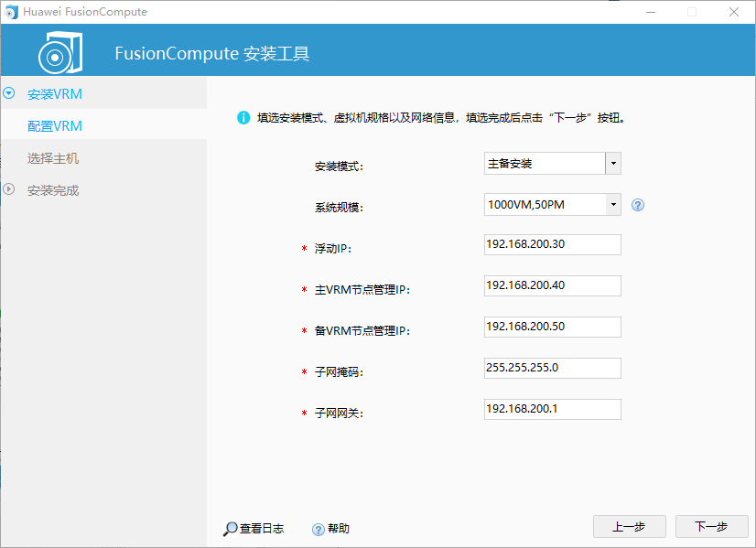Click the help question mark beside 系统规模
The width and height of the screenshot is (756, 548).
point(637,205)
